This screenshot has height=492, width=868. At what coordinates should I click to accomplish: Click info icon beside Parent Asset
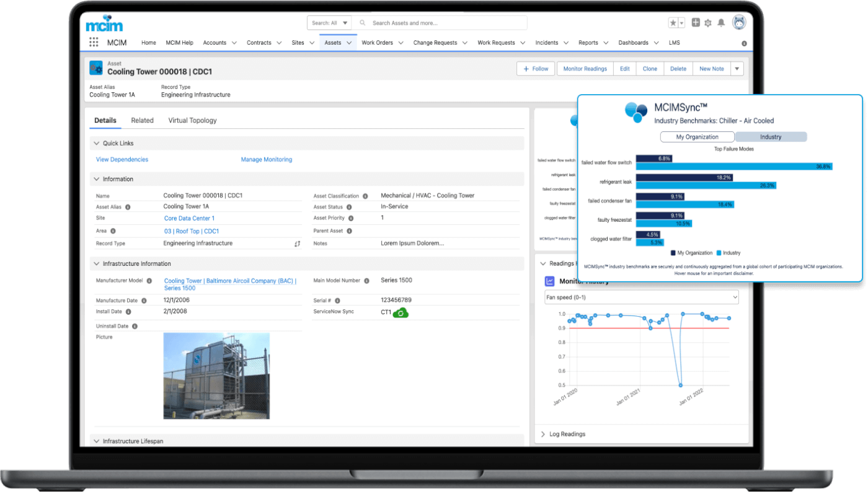click(349, 231)
